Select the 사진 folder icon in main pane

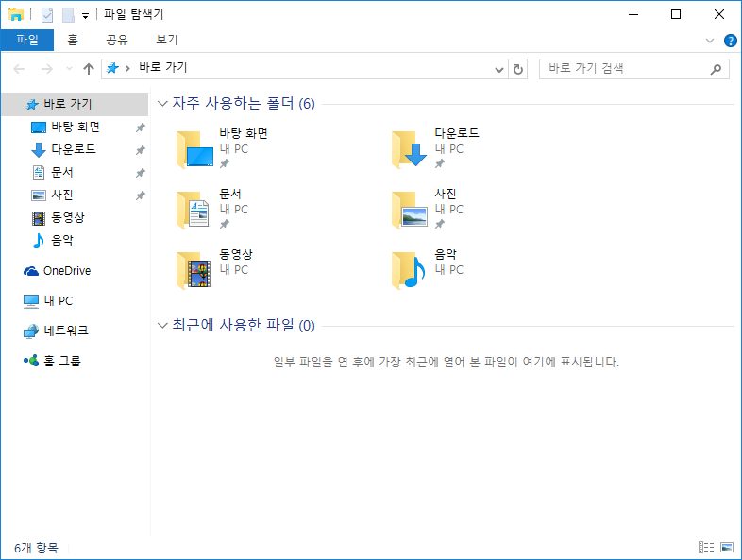coord(410,211)
